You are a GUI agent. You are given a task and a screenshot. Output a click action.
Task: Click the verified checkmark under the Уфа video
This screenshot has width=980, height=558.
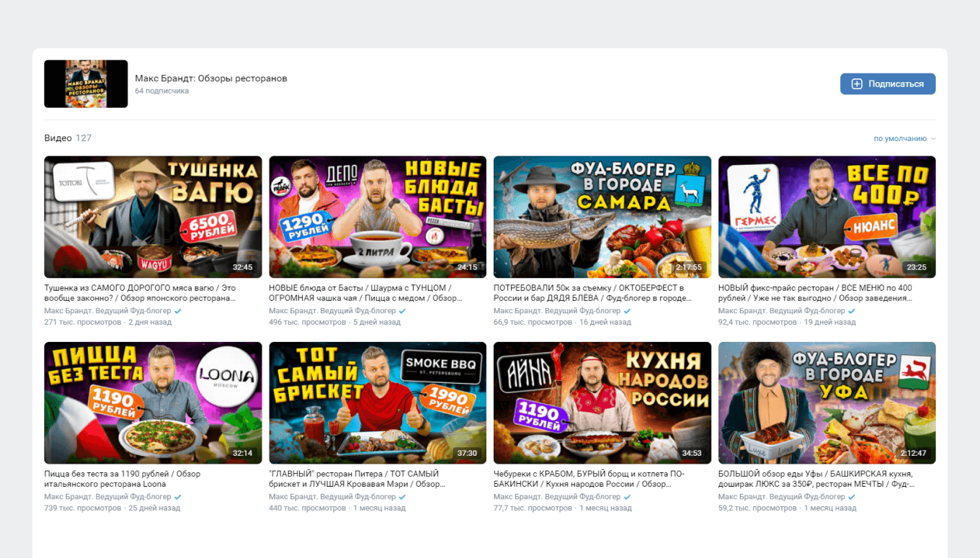point(852,497)
